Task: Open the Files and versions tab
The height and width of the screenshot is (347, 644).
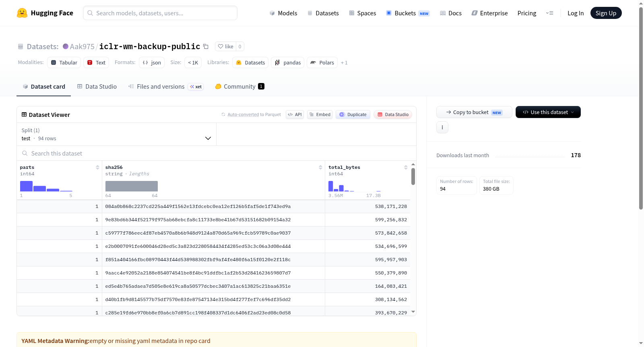Action: 166,86
